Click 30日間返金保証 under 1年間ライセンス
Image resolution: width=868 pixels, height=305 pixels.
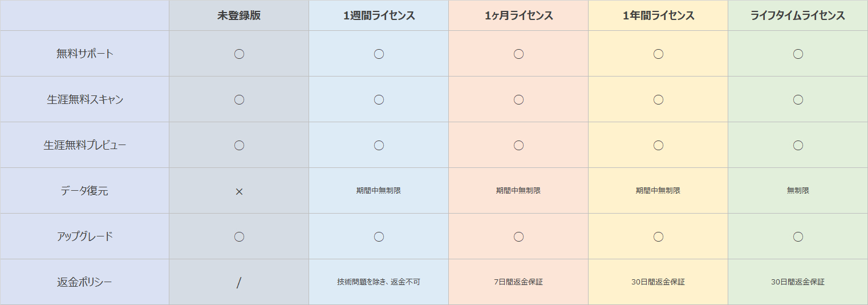pos(658,282)
